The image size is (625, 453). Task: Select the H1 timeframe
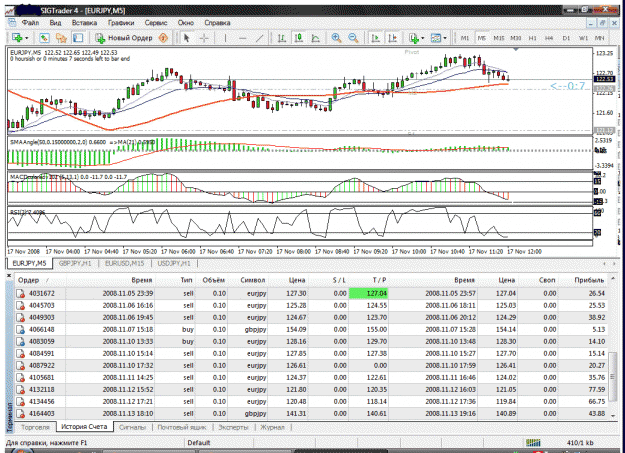pos(533,38)
